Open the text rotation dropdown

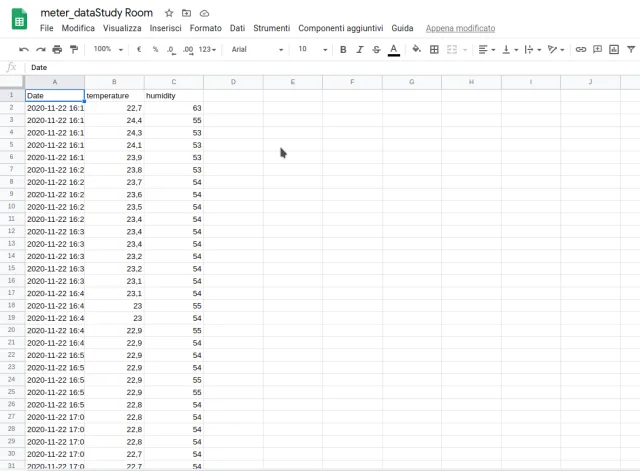click(556, 49)
